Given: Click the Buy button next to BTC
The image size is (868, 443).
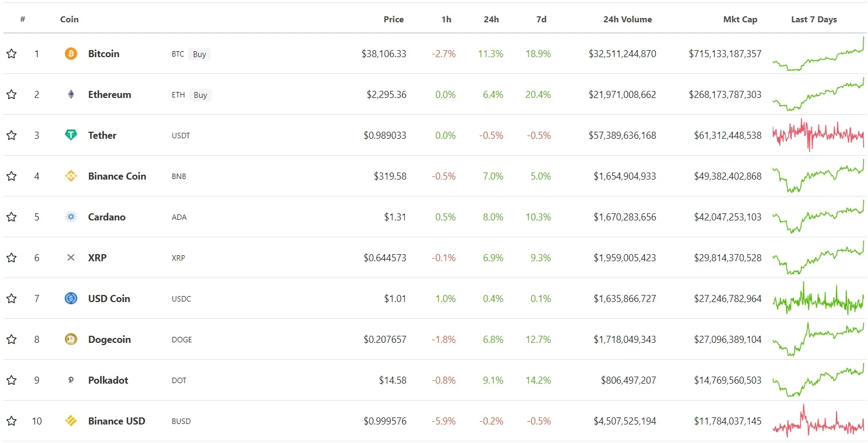Looking at the screenshot, I should (x=200, y=54).
